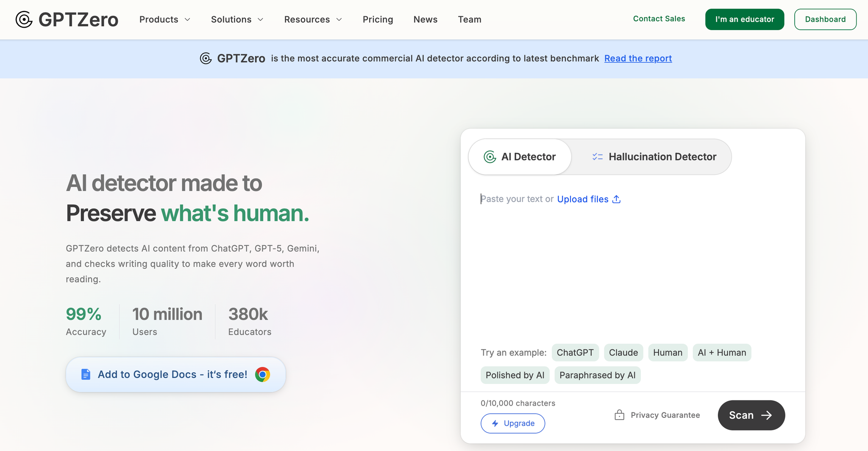Click the 10 million Users statistic
868x451 pixels.
[167, 322]
